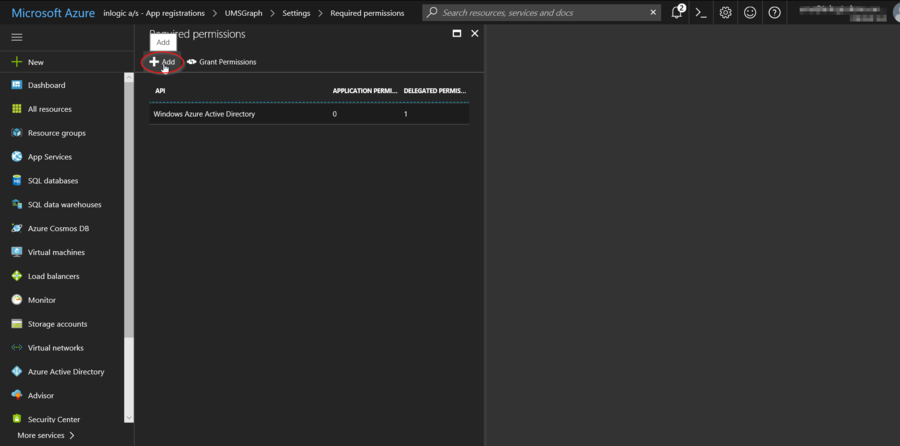Click the Load balancers icon

[x=17, y=276]
